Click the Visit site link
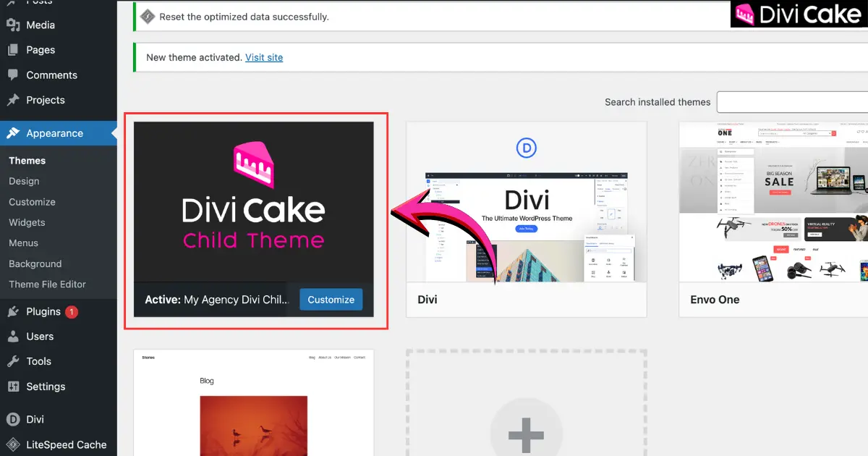Viewport: 868px width, 456px height. coord(264,57)
